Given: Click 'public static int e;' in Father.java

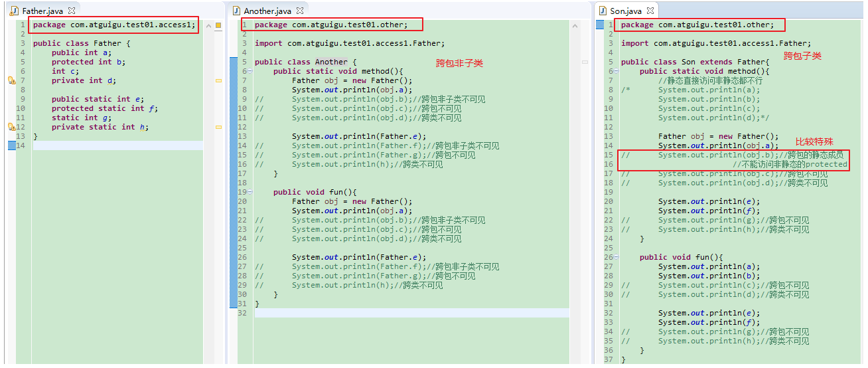Looking at the screenshot, I should [98, 99].
